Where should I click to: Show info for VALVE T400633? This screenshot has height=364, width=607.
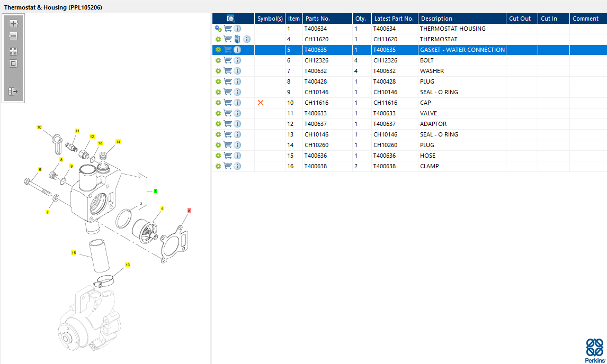click(237, 113)
